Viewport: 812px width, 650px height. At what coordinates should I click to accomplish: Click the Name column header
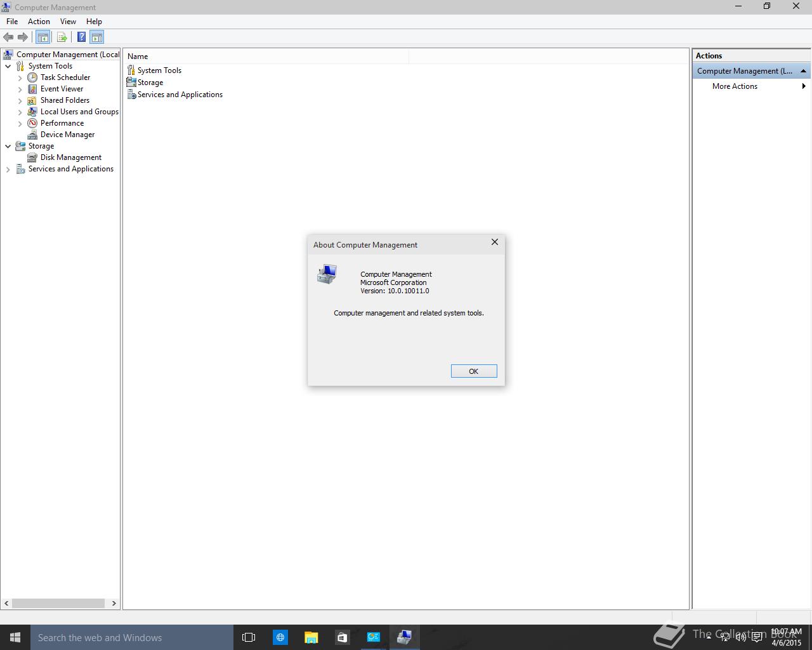[x=266, y=56]
